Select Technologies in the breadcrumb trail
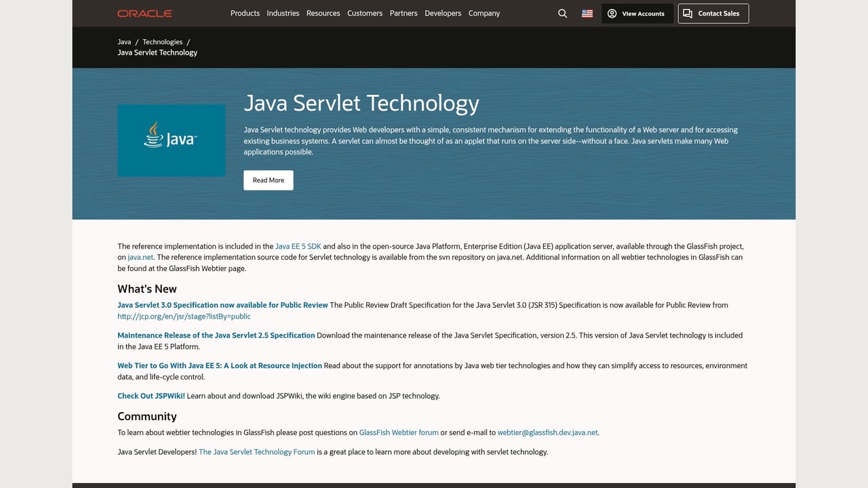This screenshot has width=868, height=488. [x=162, y=41]
